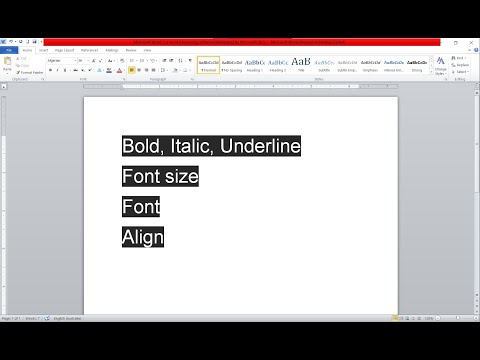Viewport: 480px width, 360px height.
Task: Switch to the Mailings tab
Action: click(112, 50)
